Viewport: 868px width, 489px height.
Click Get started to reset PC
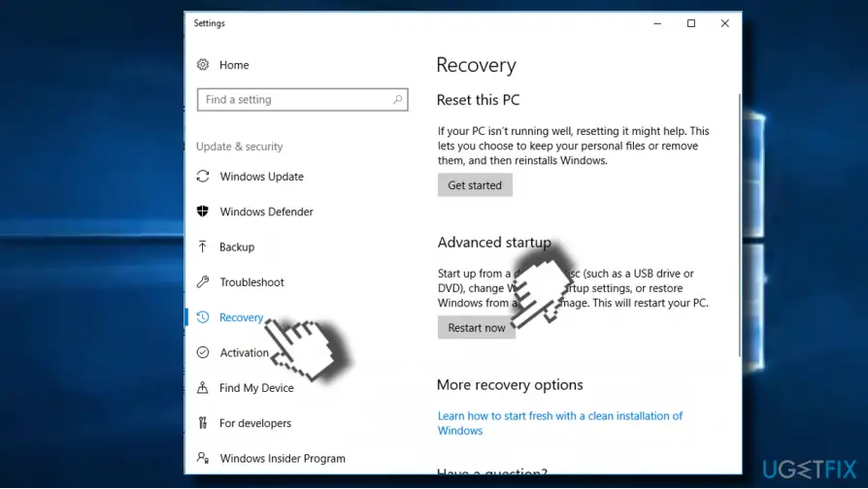tap(475, 185)
